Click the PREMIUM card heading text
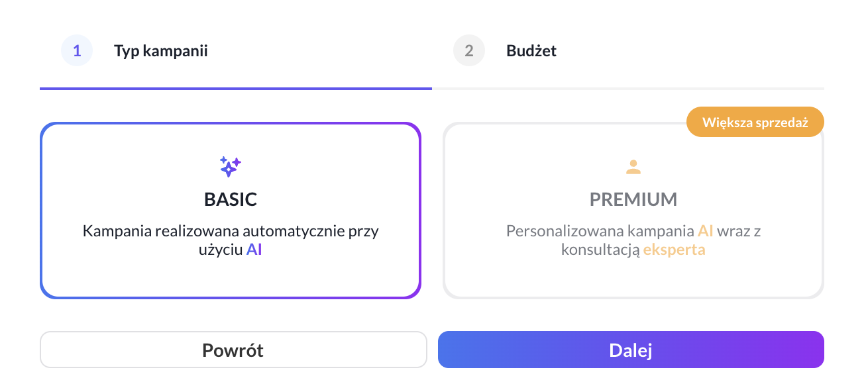 pos(633,200)
